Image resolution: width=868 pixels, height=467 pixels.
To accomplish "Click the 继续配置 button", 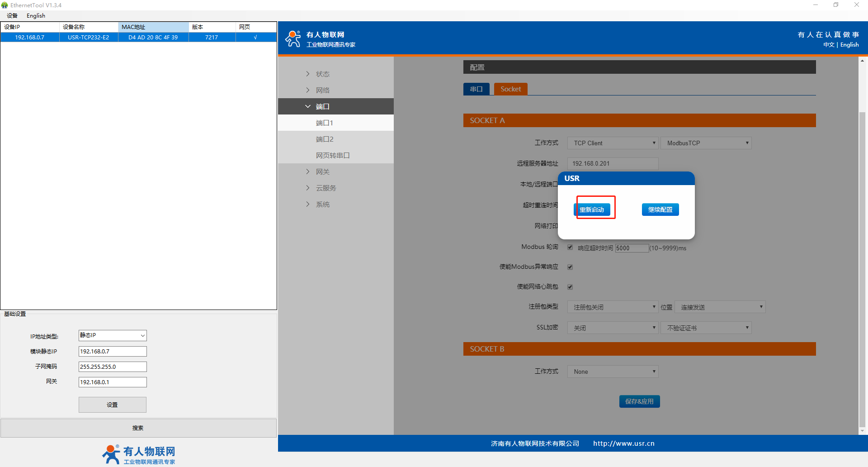I will [660, 210].
